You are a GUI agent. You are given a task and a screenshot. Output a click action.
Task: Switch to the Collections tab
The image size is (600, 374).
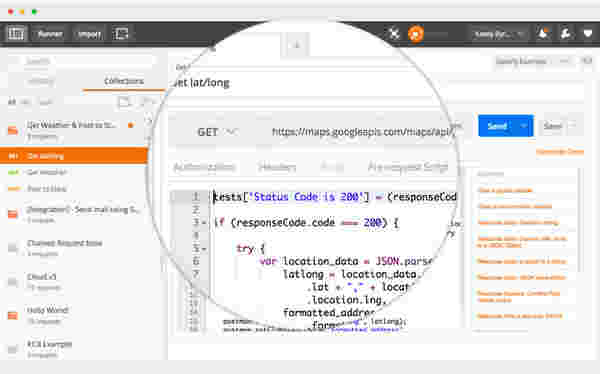[124, 81]
